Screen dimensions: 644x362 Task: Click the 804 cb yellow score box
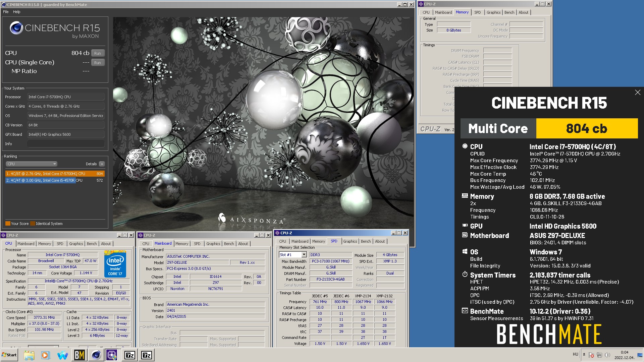[x=587, y=128]
